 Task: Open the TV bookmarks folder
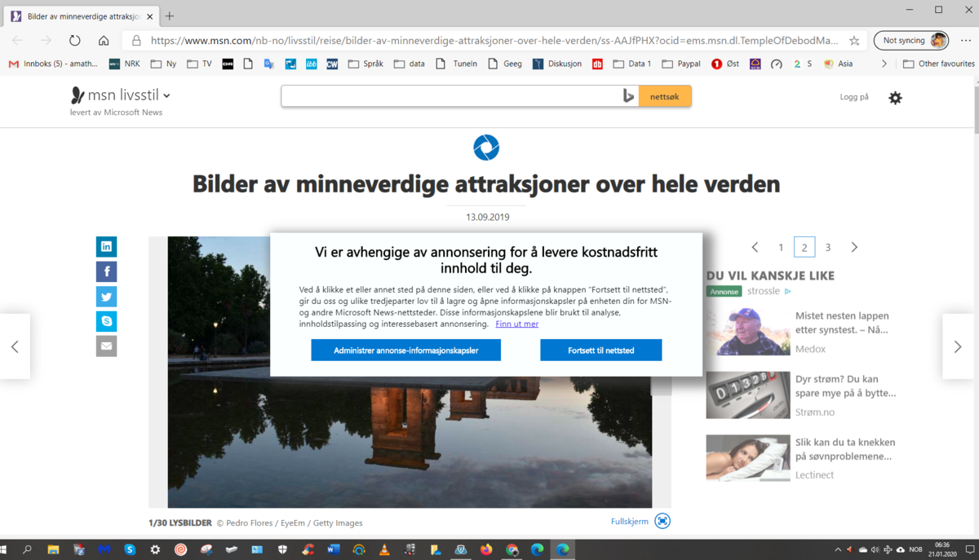(199, 64)
